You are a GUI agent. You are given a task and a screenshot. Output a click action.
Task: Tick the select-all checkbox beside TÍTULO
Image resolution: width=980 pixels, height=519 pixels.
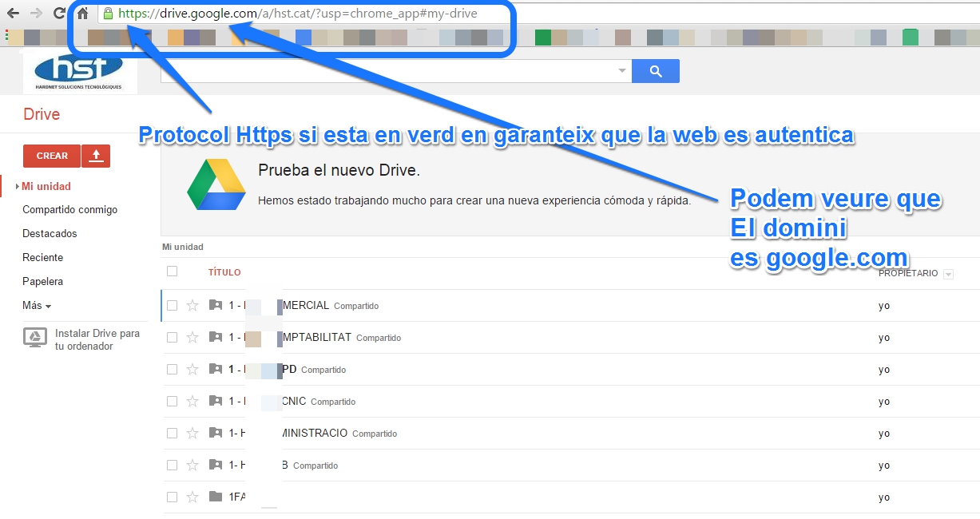[172, 271]
